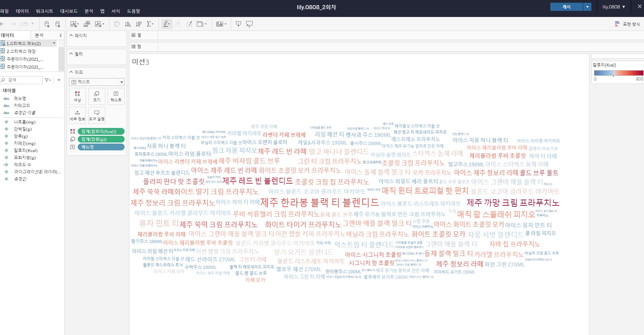Open the 대시보드 menu

pyautogui.click(x=69, y=11)
